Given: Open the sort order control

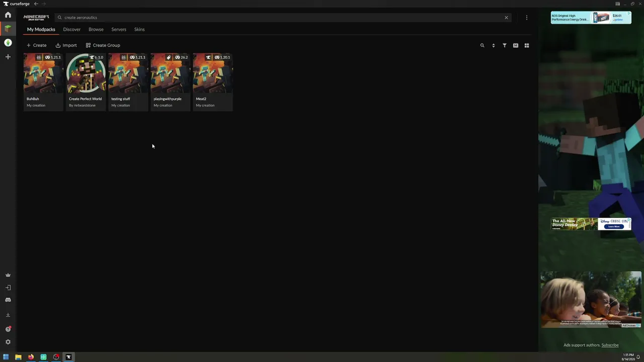Looking at the screenshot, I should coord(493,45).
